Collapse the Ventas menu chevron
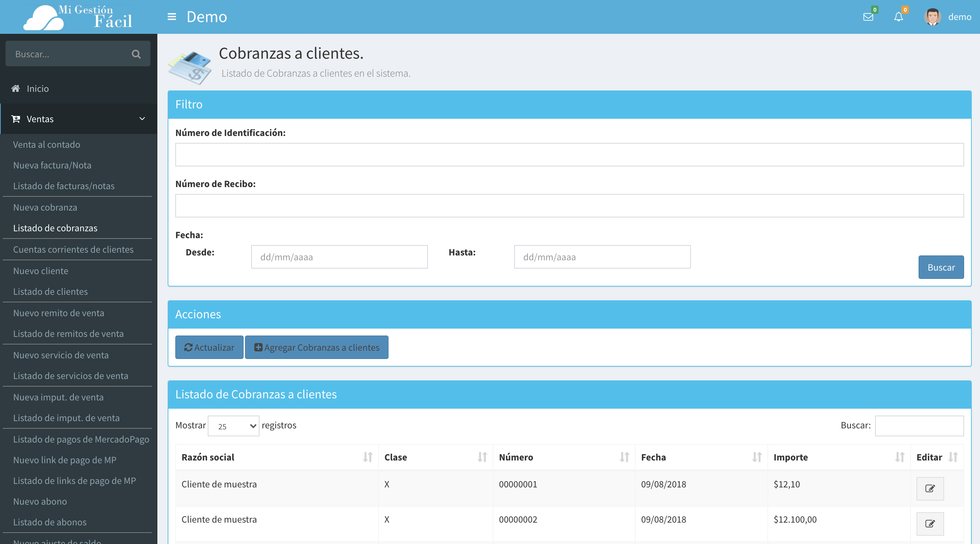The height and width of the screenshot is (544, 980). pyautogui.click(x=142, y=119)
